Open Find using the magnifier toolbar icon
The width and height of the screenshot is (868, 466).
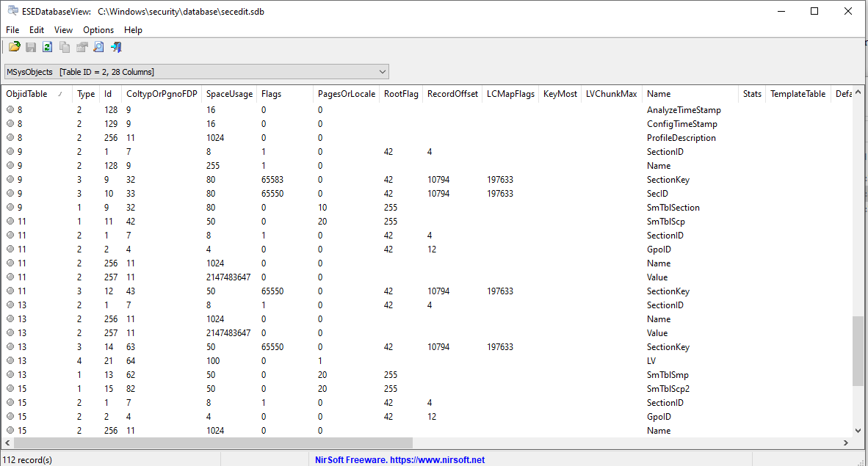pos(98,47)
